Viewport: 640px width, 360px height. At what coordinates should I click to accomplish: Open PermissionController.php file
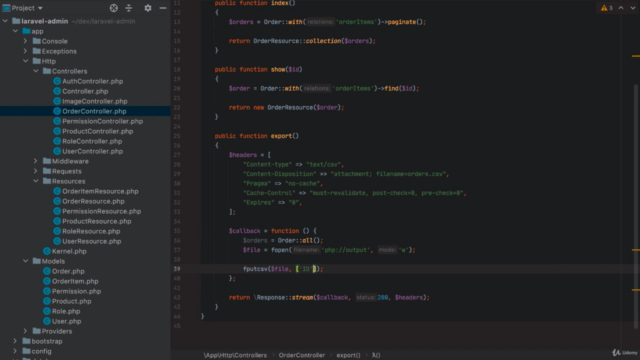102,121
